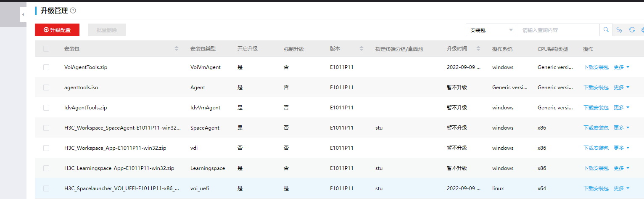The image size is (644, 199).
Task: Select the VoiAgentTools.zip file name
Action: coord(86,67)
